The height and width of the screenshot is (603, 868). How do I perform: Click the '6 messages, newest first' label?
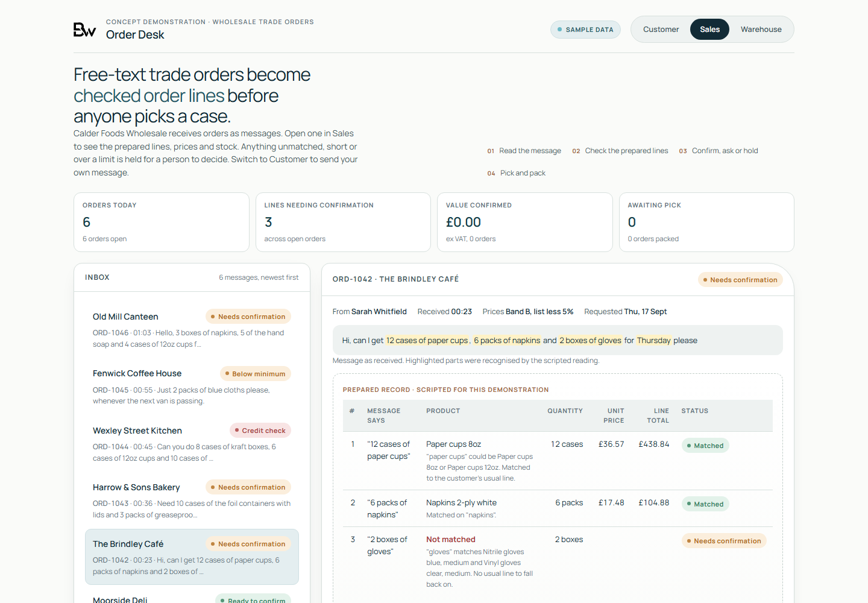pyautogui.click(x=259, y=277)
